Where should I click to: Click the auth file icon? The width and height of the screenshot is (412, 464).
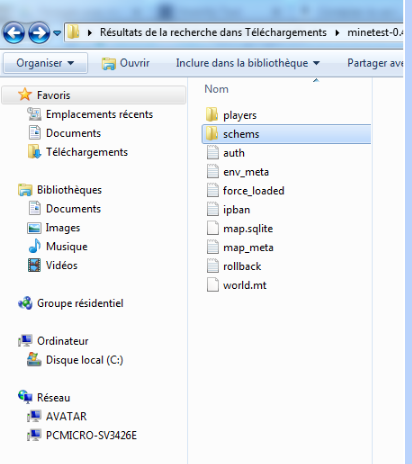[212, 153]
